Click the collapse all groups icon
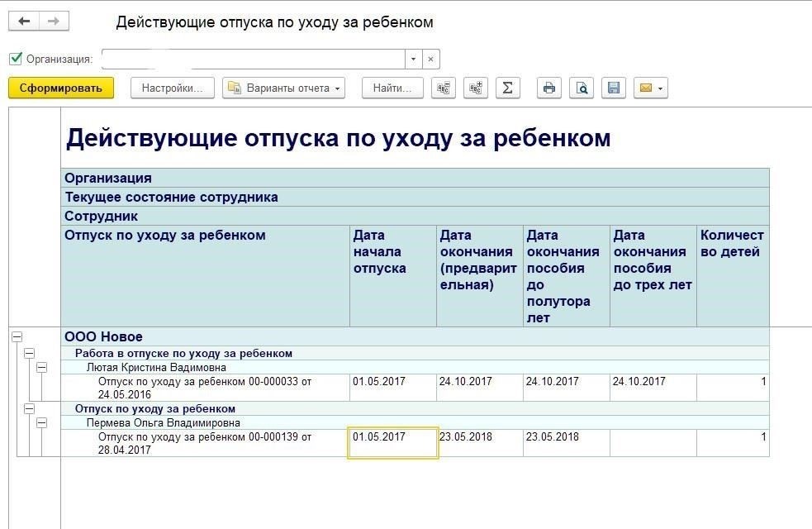The width and height of the screenshot is (812, 529). click(x=444, y=88)
